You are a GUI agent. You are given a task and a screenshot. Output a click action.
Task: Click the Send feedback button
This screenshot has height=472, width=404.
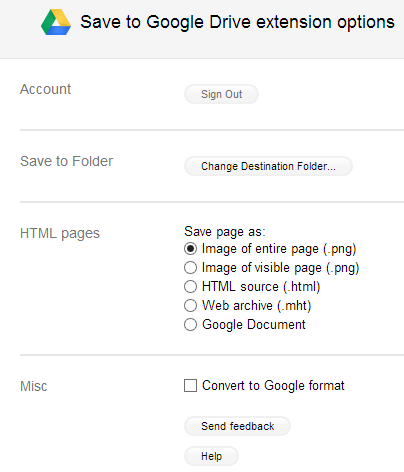click(237, 426)
